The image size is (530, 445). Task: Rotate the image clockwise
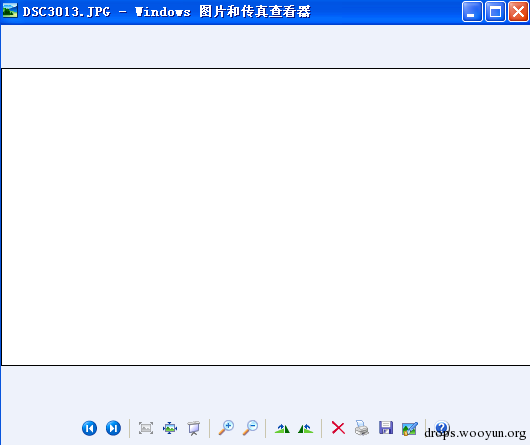pos(282,428)
